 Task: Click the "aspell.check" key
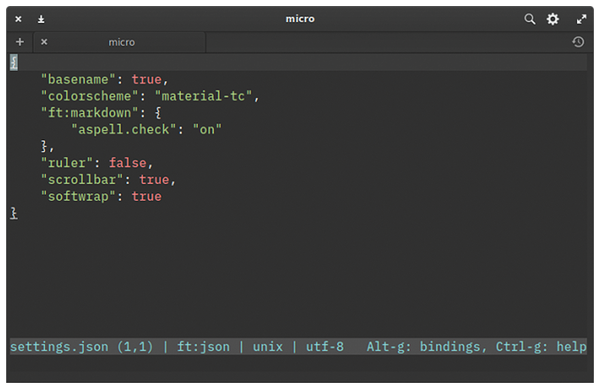pos(124,129)
